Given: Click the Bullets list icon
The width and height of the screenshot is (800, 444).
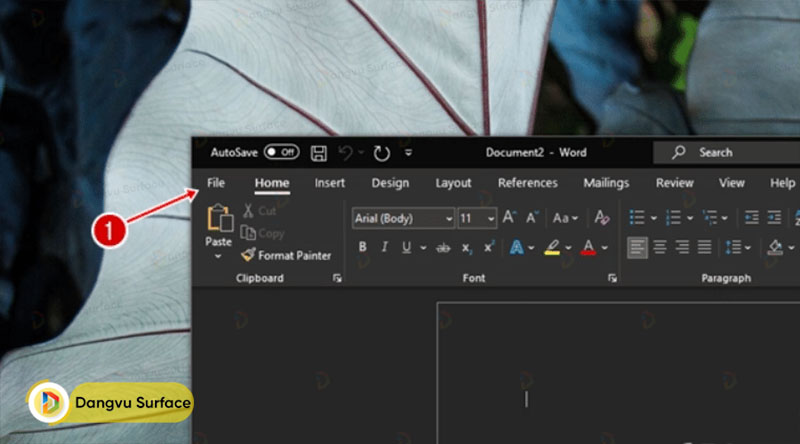Looking at the screenshot, I should tap(636, 218).
